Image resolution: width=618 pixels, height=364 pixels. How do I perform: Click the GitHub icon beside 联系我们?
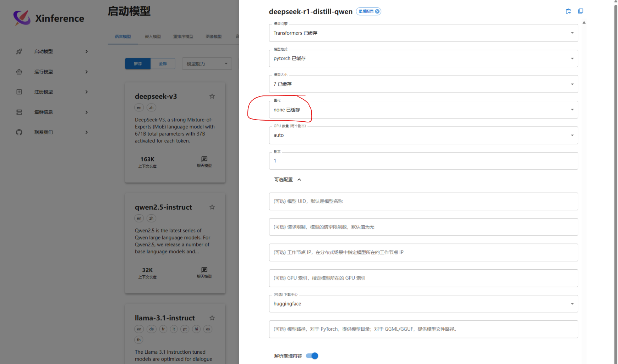pyautogui.click(x=19, y=132)
